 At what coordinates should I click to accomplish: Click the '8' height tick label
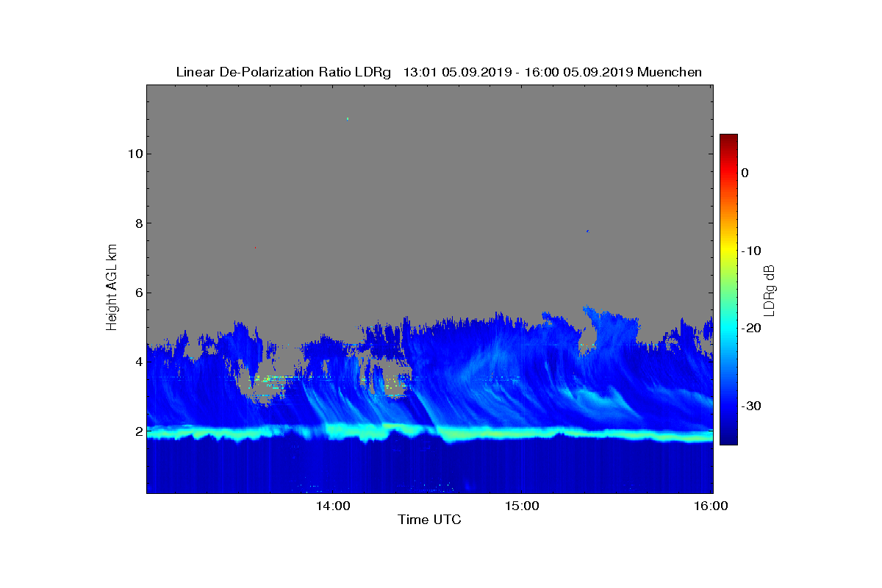point(137,223)
